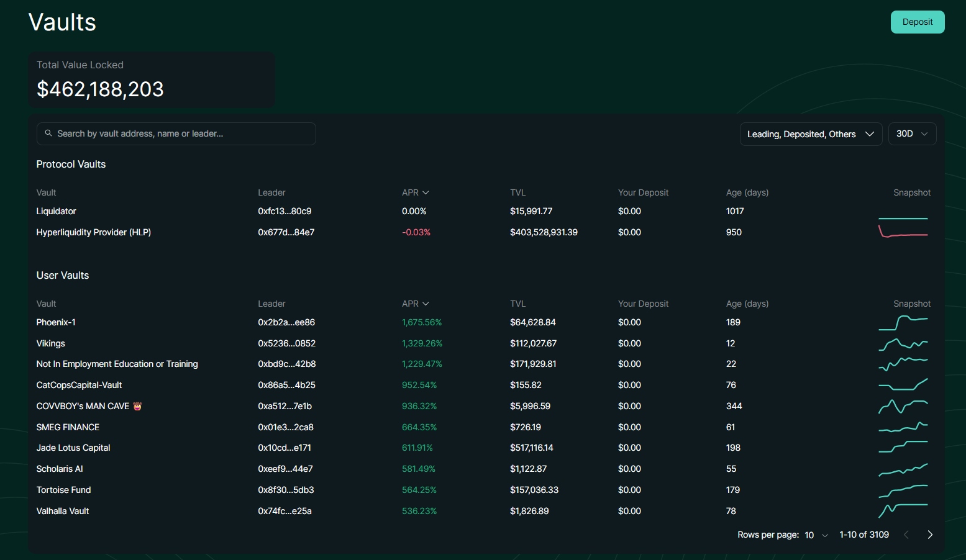Advance to the next page of vaults
This screenshot has height=560, width=966.
[930, 534]
